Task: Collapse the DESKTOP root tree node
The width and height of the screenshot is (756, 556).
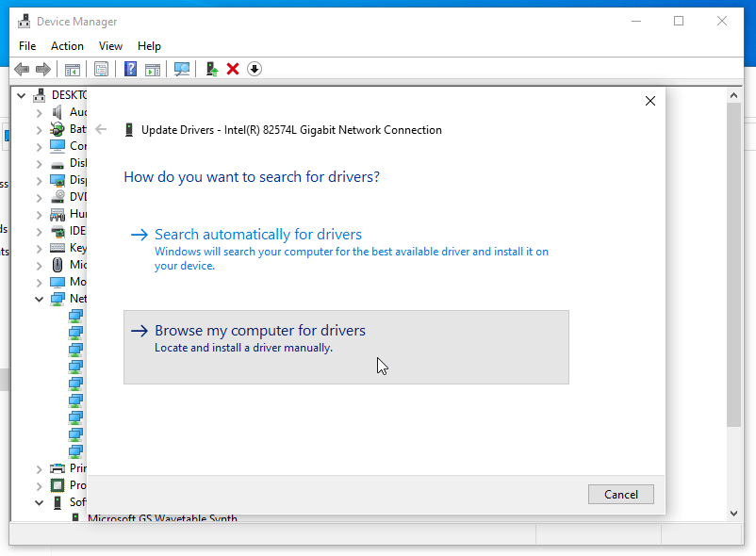Action: tap(22, 95)
